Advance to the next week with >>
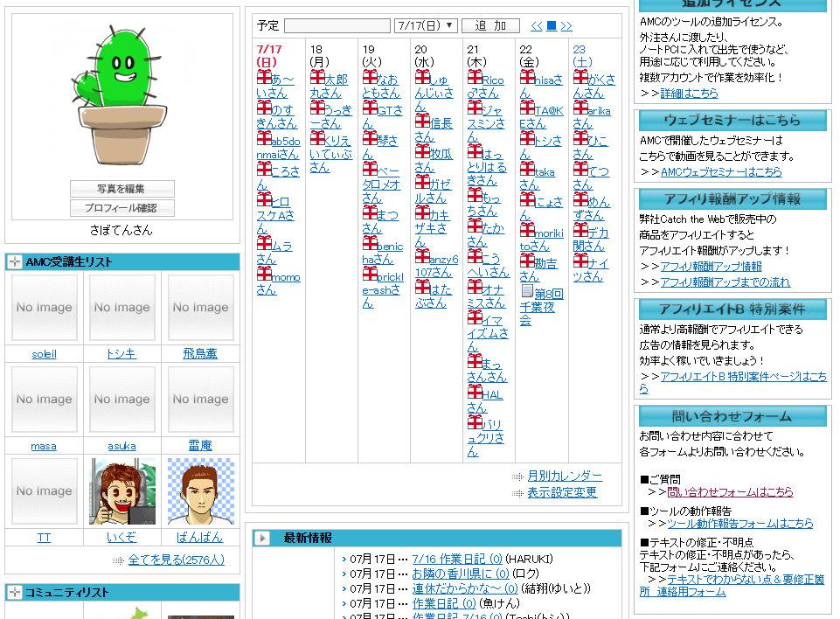The width and height of the screenshot is (840, 619). coord(566,26)
